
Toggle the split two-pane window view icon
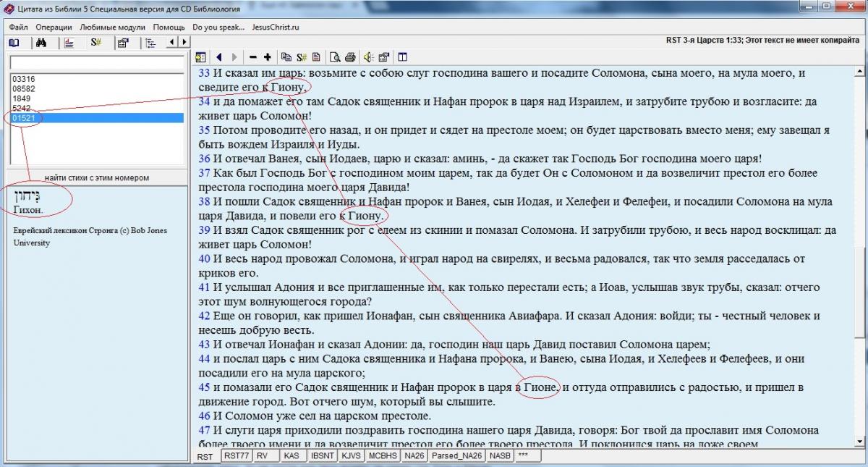[x=402, y=57]
